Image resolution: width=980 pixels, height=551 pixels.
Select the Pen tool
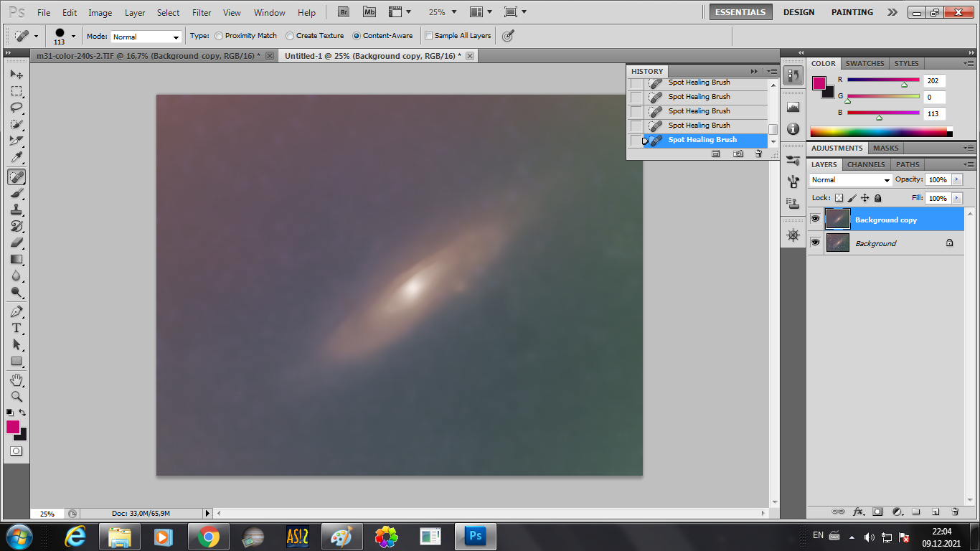(17, 312)
